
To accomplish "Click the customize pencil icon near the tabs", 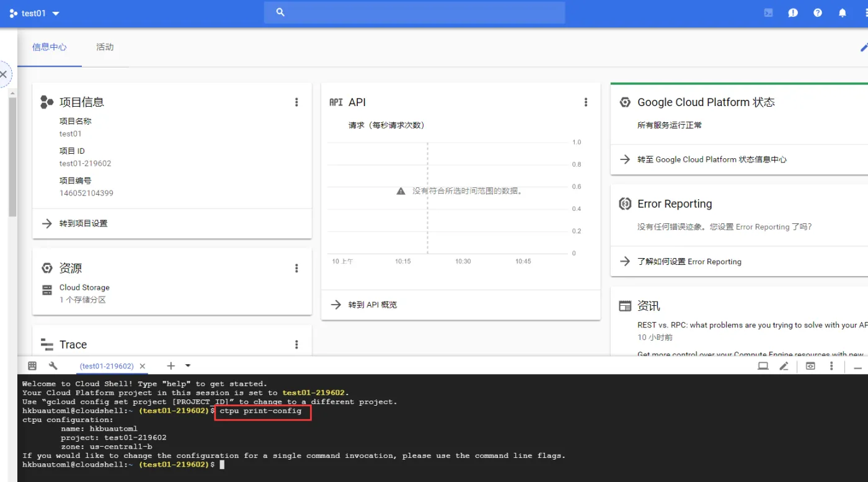I will tap(864, 47).
